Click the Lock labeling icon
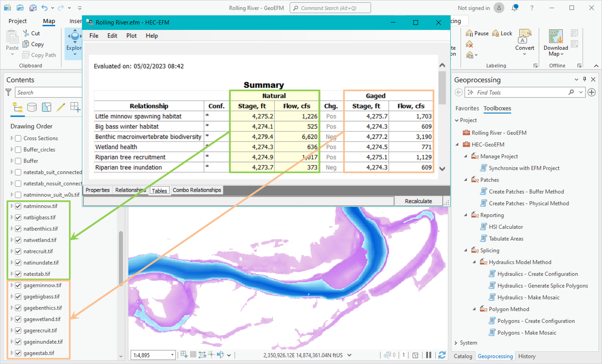 [495, 33]
